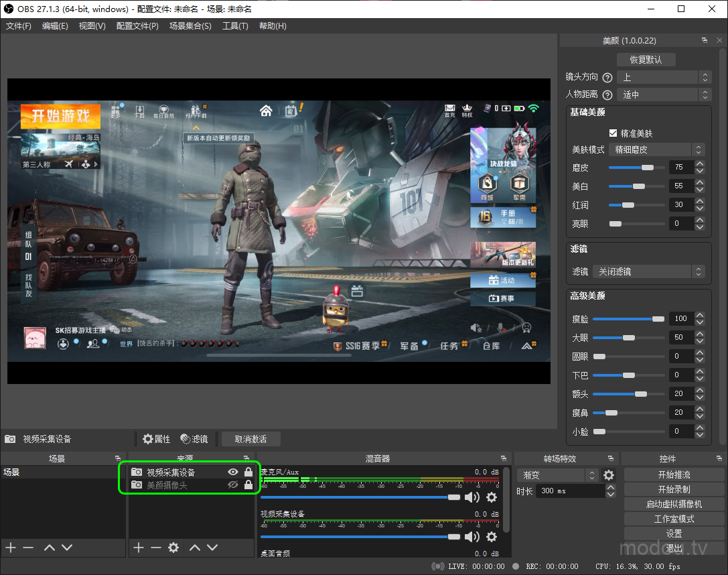This screenshot has width=728, height=575.
Task: Add a new source with the plus icon
Action: point(138,548)
